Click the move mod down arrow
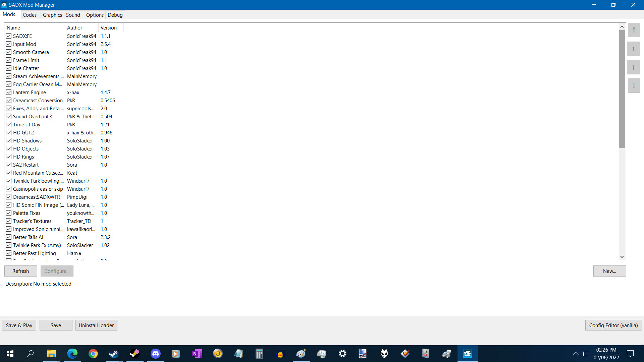Viewport: 644px width, 362px height. [x=634, y=67]
